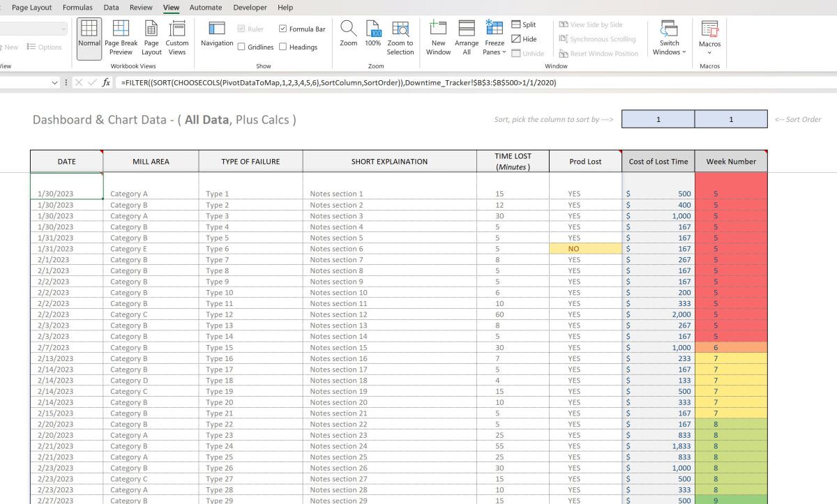Click the Hide window button
This screenshot has height=504, width=837.
pos(524,39)
